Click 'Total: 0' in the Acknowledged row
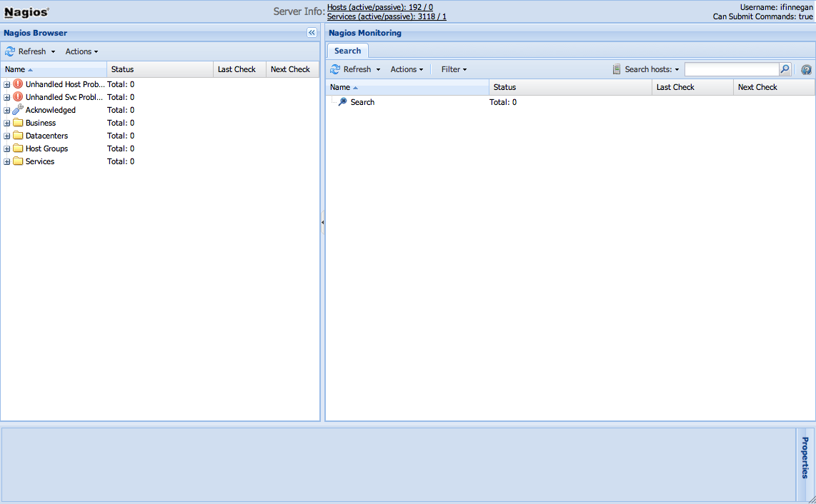This screenshot has height=504, width=816. tap(121, 110)
